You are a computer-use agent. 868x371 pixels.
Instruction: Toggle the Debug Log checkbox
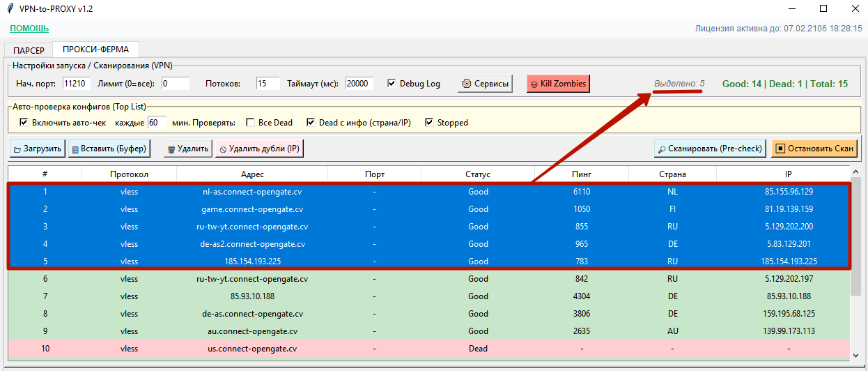[x=392, y=84]
